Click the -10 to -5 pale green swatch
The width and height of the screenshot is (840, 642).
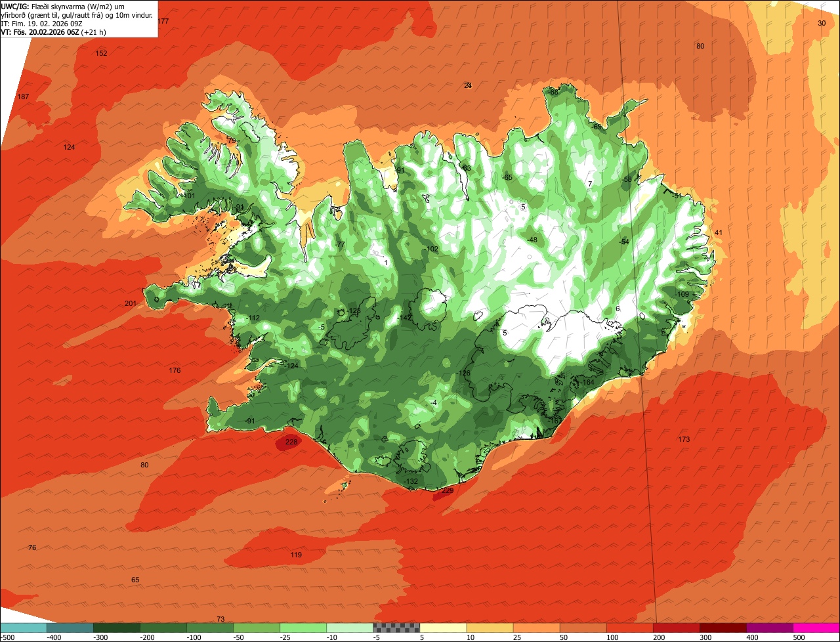click(350, 628)
